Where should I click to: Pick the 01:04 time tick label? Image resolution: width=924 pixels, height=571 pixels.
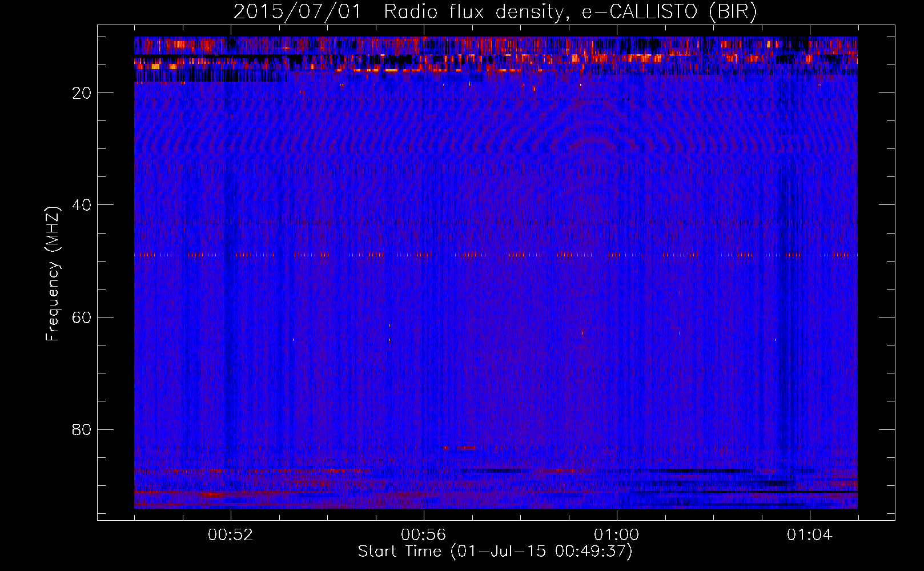coord(810,534)
